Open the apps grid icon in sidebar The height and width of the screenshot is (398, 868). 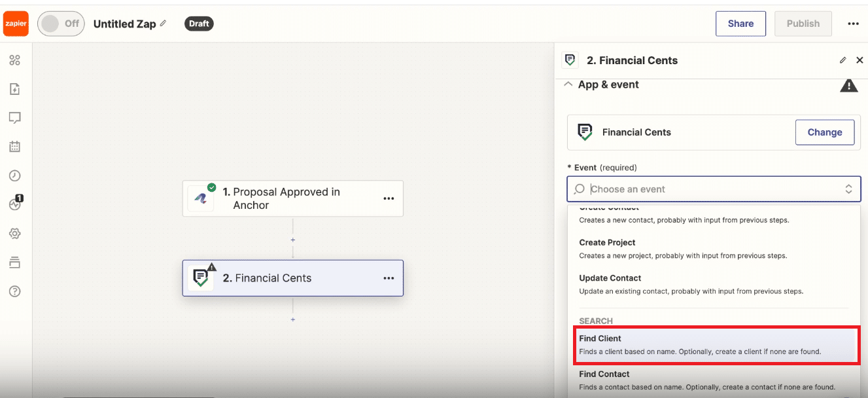(15, 60)
